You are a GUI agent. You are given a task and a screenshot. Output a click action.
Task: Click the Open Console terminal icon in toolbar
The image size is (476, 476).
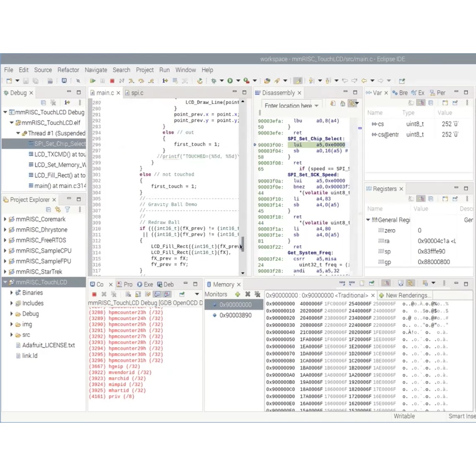64,81
